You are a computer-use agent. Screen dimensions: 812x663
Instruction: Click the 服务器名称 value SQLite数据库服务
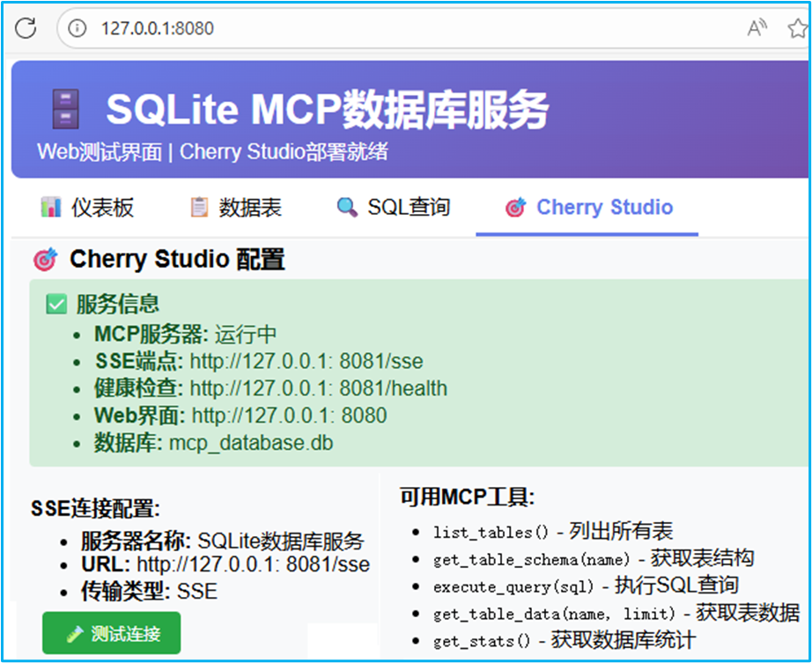pos(281,541)
